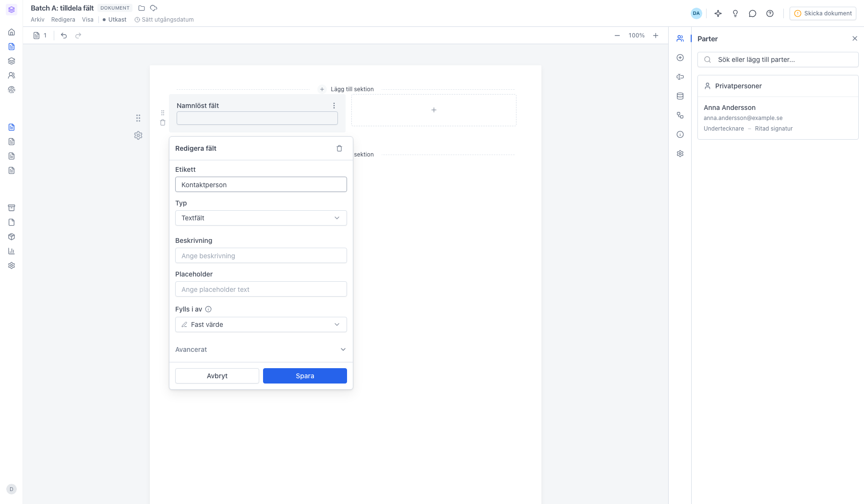This screenshot has height=504, width=864.
Task: Click the section settings gear icon
Action: [138, 135]
